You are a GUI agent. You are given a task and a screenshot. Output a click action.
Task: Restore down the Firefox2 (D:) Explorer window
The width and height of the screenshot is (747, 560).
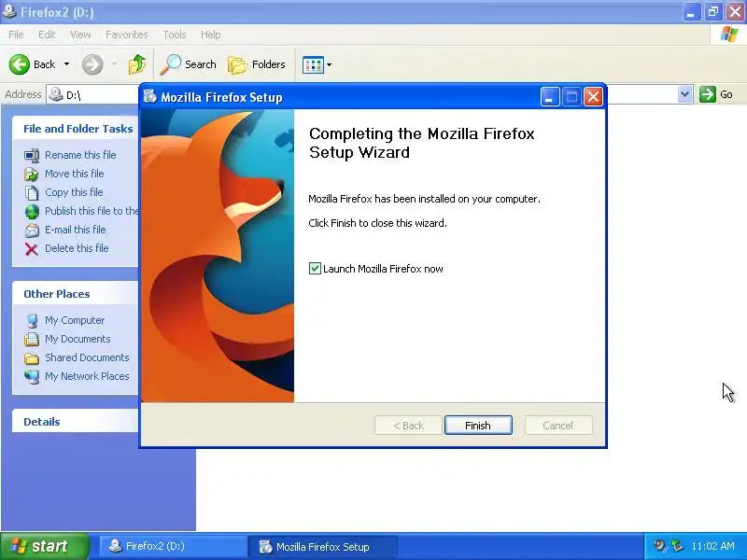click(713, 12)
